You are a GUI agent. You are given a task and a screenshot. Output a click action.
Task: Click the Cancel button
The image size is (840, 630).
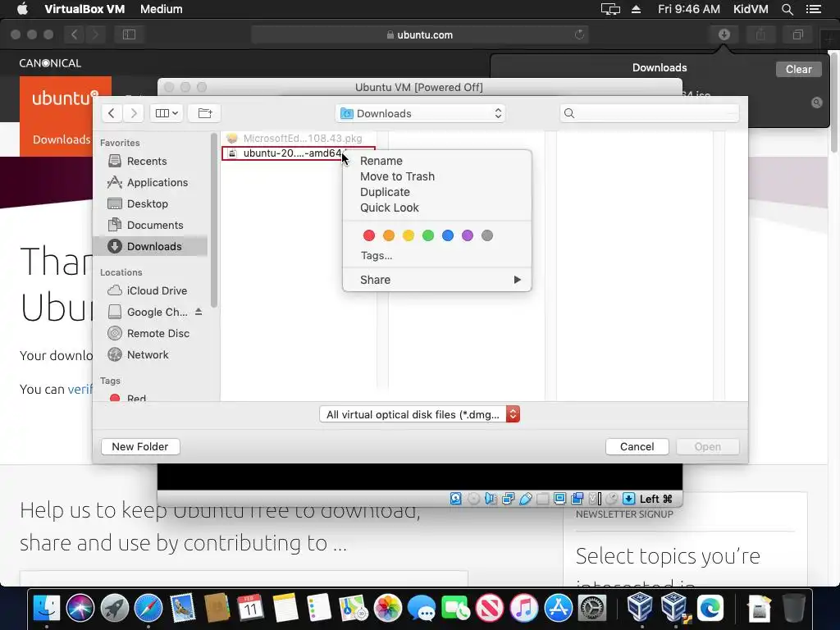click(x=637, y=446)
